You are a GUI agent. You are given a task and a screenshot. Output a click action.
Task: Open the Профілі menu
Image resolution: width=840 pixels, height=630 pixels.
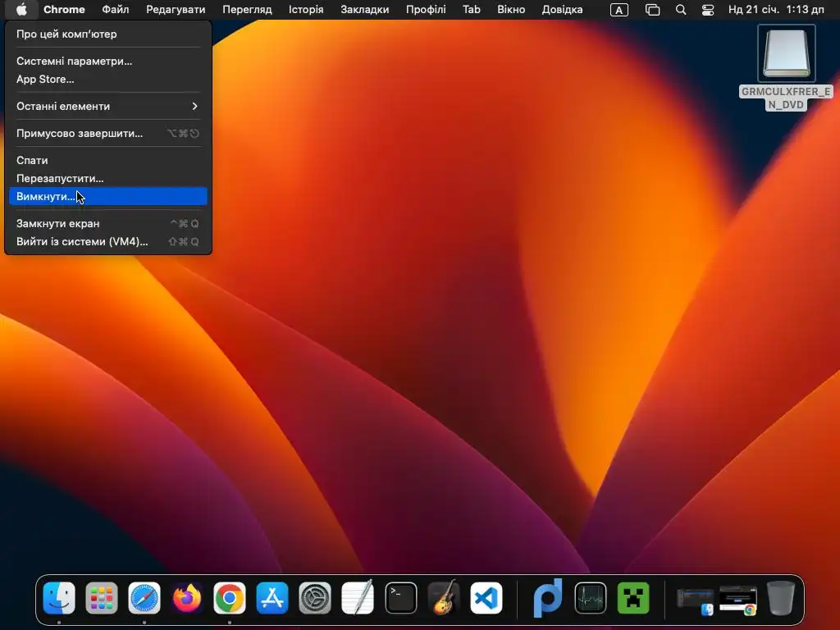[426, 10]
